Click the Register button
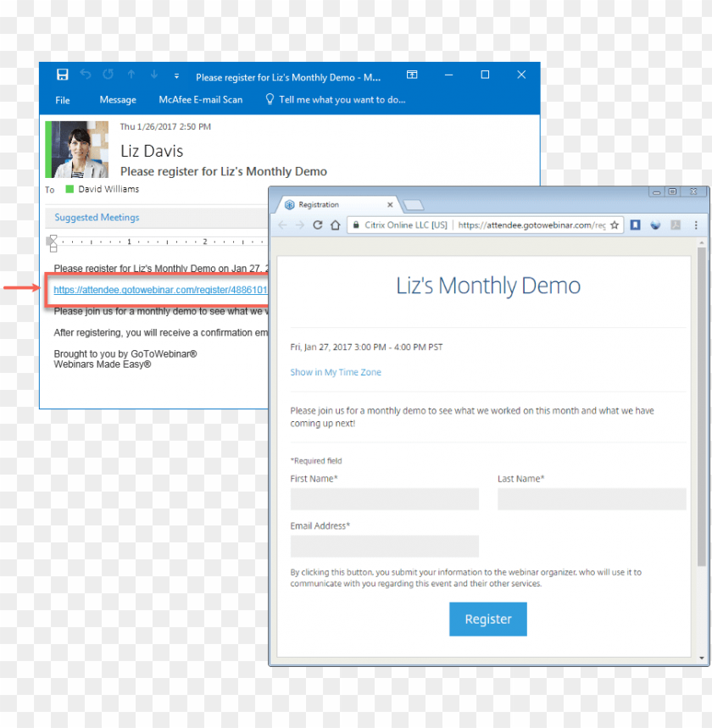 tap(487, 619)
